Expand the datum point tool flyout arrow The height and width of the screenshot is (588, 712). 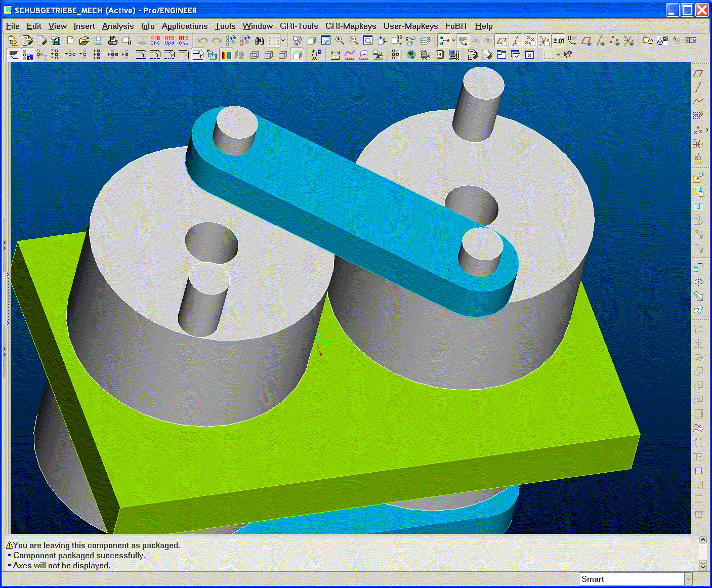[x=707, y=130]
